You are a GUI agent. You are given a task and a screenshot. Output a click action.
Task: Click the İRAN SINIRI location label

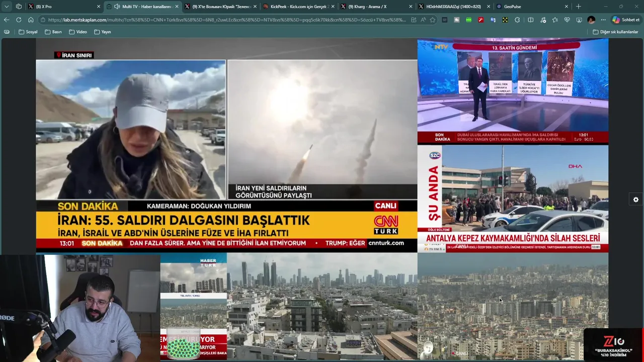click(74, 55)
